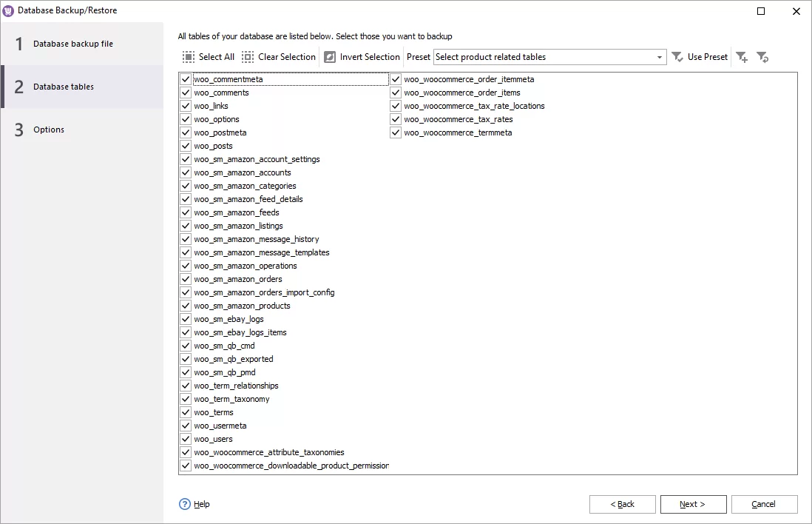This screenshot has height=524, width=812.
Task: Click the Use Preset filter icon
Action: [677, 56]
